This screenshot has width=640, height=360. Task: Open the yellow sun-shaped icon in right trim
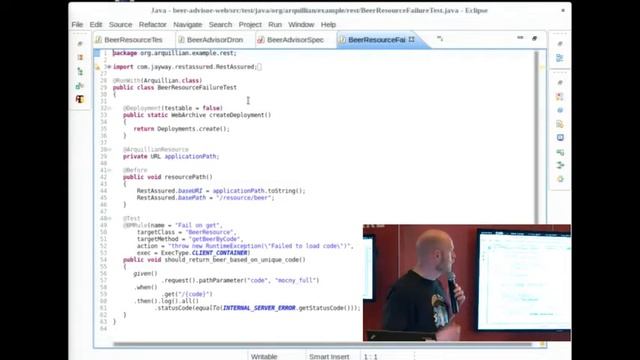pos(560,179)
